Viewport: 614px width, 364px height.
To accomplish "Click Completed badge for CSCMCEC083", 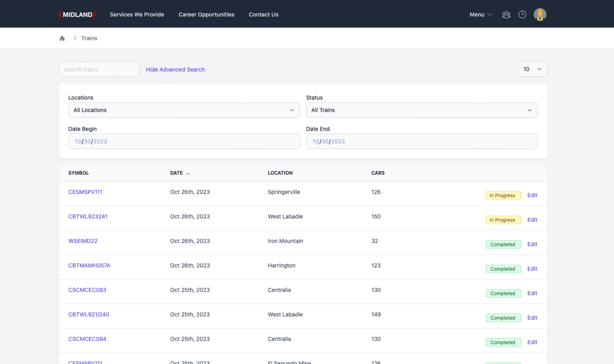I will (503, 293).
